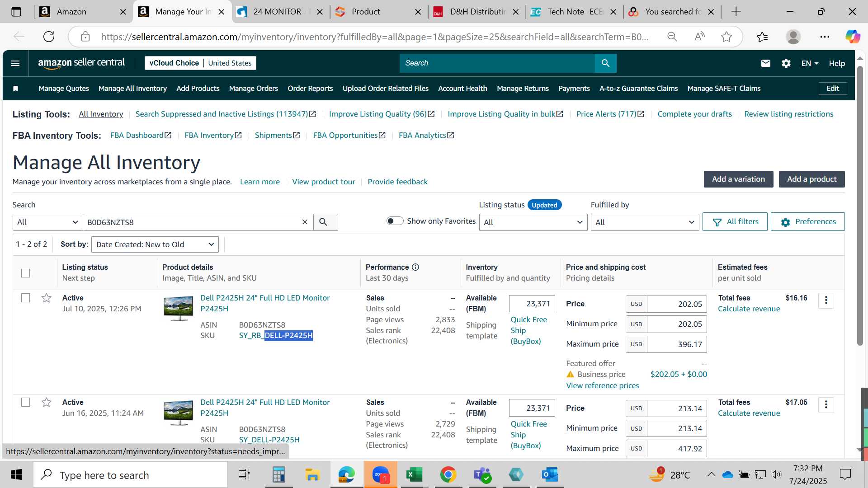Open the Copilot icon in the browser
The height and width of the screenshot is (488, 868).
(853, 37)
